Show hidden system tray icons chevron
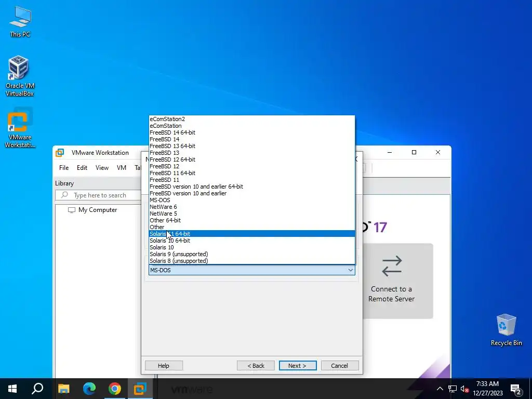Image resolution: width=532 pixels, height=399 pixels. click(440, 389)
